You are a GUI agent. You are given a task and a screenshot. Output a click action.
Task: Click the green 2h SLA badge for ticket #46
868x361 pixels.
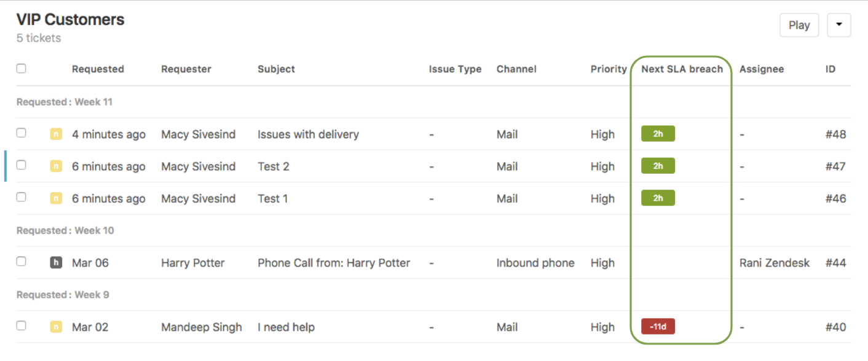pyautogui.click(x=658, y=198)
